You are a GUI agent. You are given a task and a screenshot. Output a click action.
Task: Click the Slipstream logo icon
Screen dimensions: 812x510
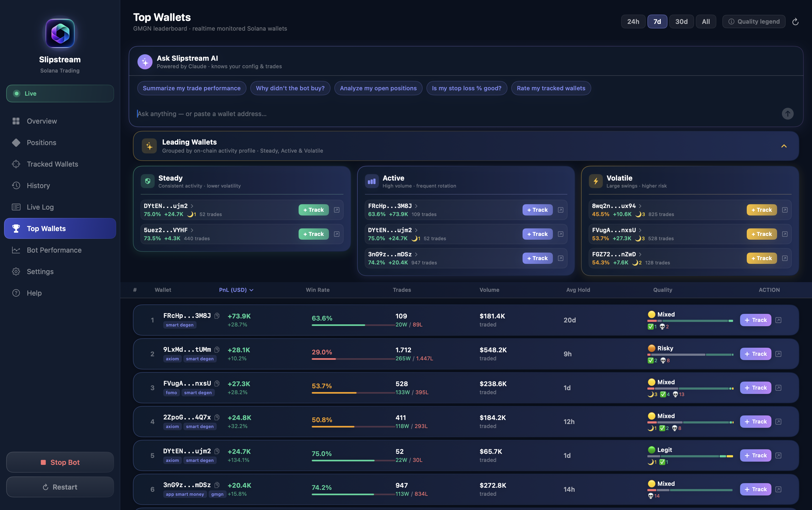click(x=60, y=33)
